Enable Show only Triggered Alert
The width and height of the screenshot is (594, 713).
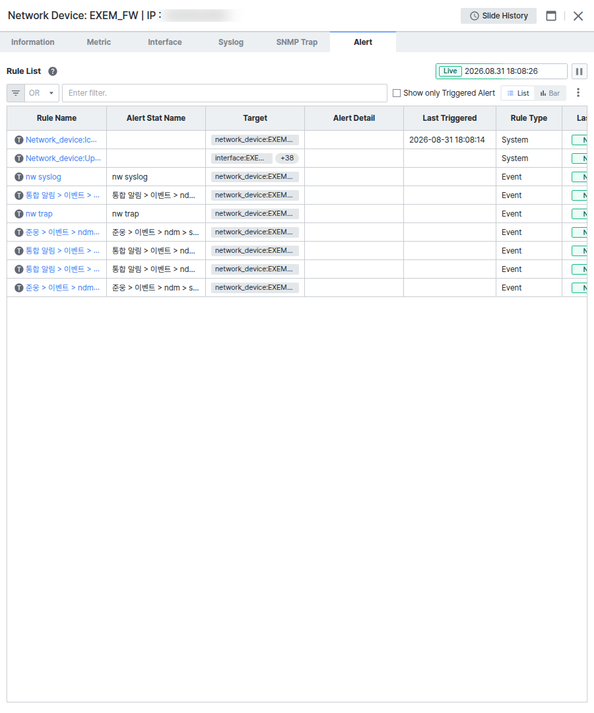click(397, 93)
